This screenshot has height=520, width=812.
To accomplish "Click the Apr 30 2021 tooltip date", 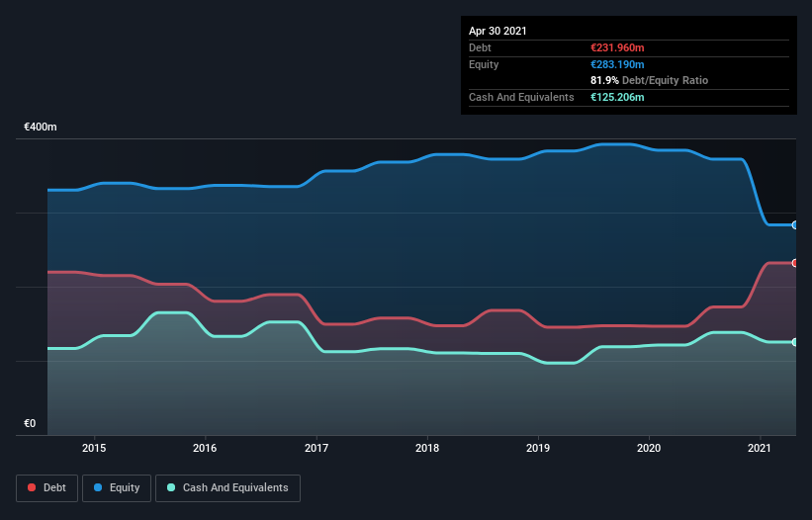I will (497, 31).
